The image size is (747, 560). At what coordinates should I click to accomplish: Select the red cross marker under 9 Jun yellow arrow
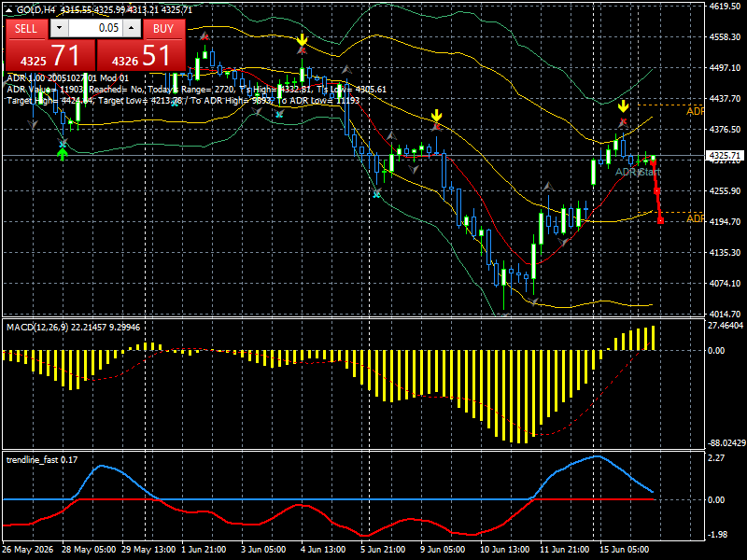(436, 127)
